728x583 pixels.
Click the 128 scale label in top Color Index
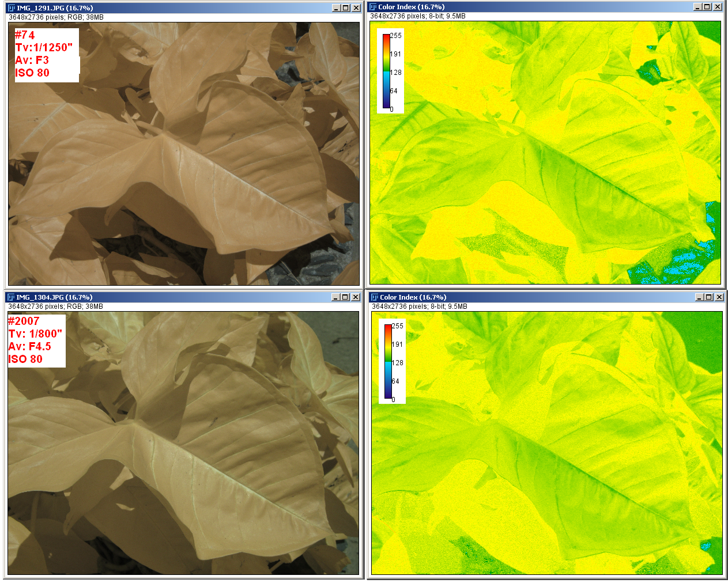(x=396, y=73)
